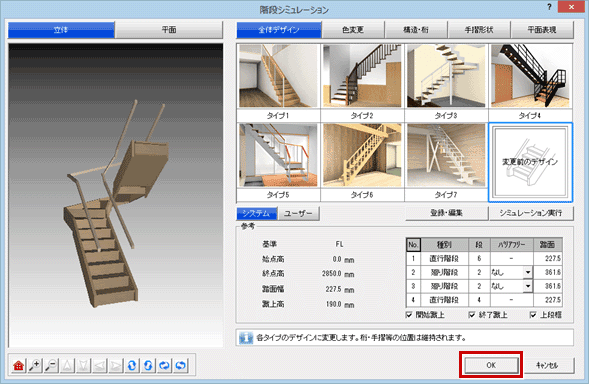
Task: Open help with the question mark icon
Action: point(549,7)
